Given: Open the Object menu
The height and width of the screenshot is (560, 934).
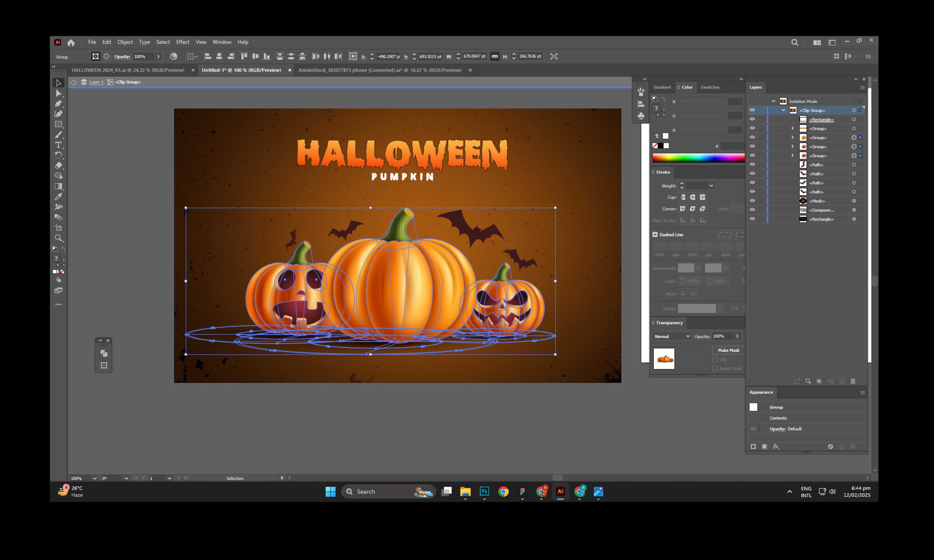Looking at the screenshot, I should 125,42.
